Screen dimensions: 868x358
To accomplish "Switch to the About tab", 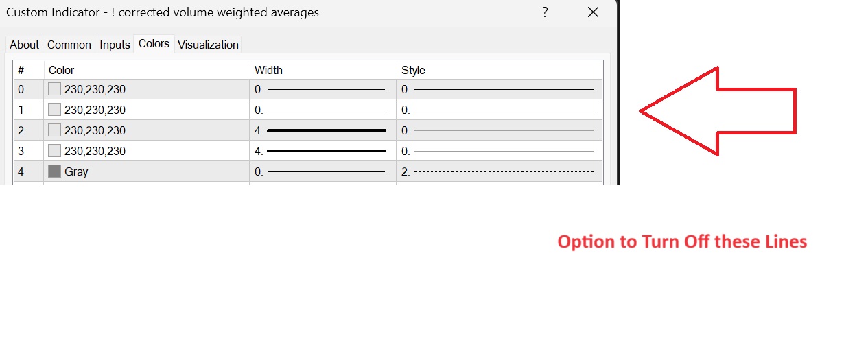I will click(24, 45).
